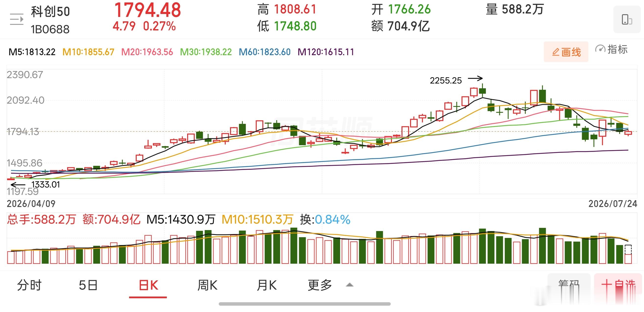Tap the start date 2026/04/09
Viewport: 644px width, 312px height.
tap(31, 204)
